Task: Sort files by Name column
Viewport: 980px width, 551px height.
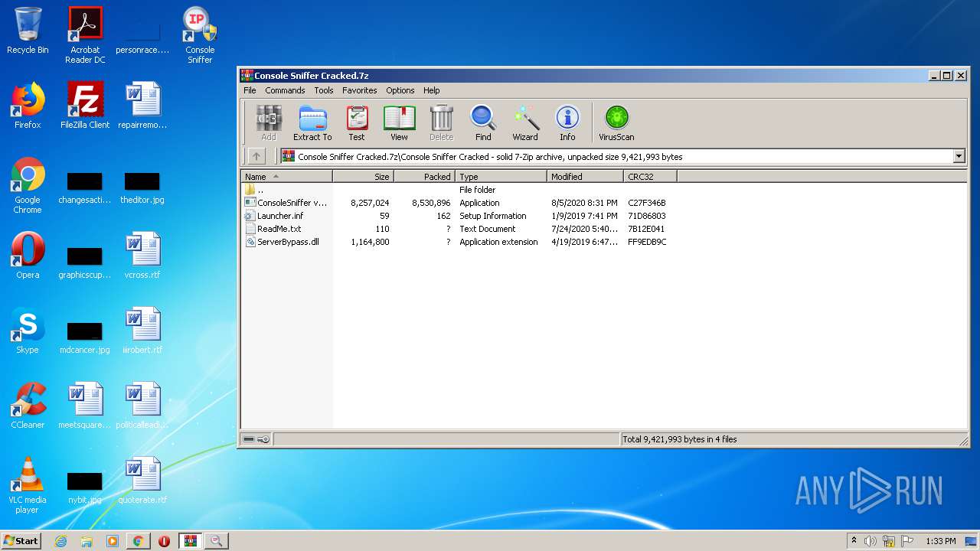Action: coord(286,176)
